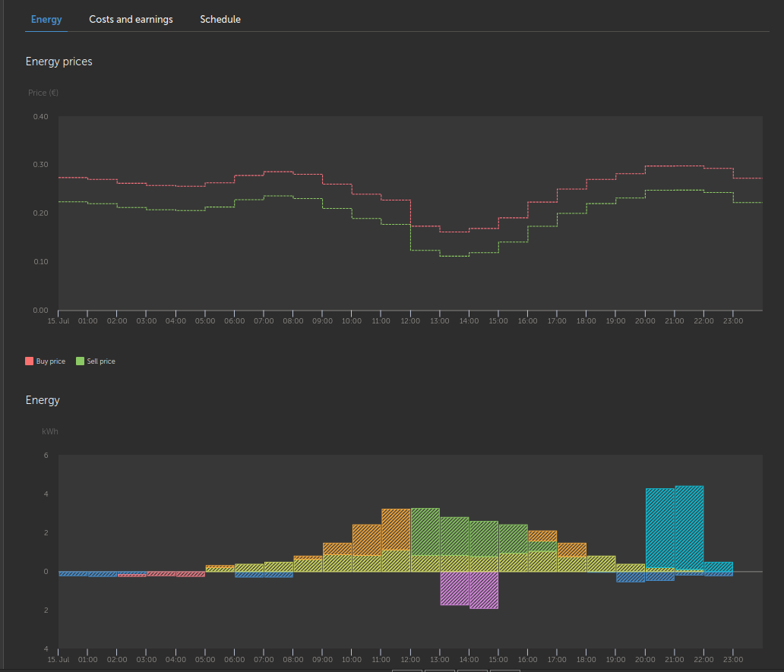Click the dashed red buy price line at 21:00
Image resolution: width=784 pixels, height=672 pixels.
(689, 166)
